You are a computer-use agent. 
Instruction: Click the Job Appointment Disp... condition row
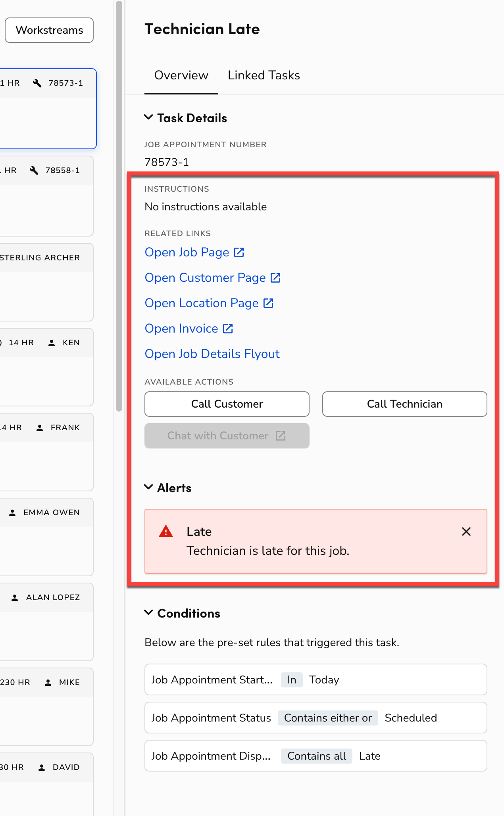(x=316, y=756)
